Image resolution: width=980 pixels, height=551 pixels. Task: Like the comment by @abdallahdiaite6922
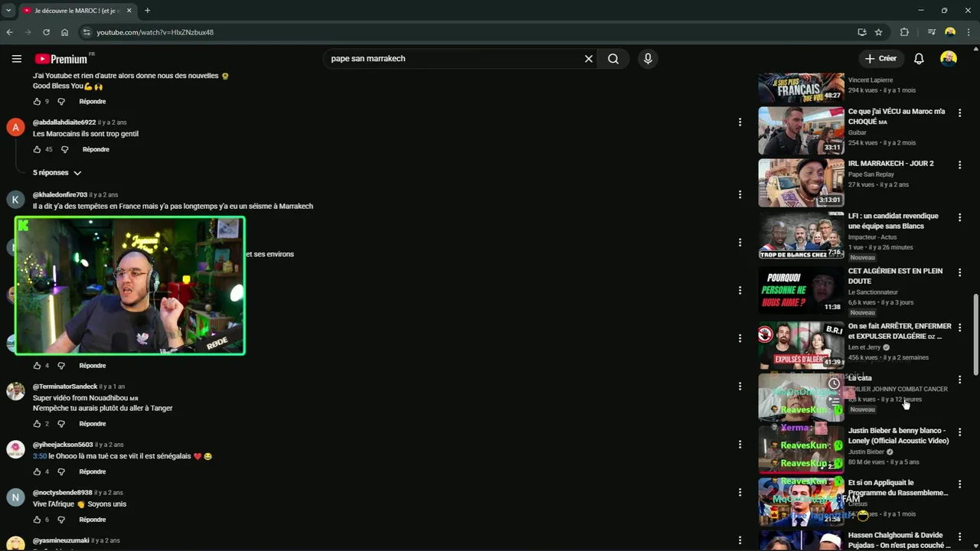[37, 149]
